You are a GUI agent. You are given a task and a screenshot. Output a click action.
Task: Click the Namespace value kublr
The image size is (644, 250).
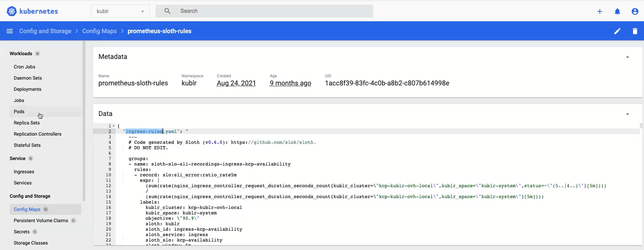(x=189, y=83)
